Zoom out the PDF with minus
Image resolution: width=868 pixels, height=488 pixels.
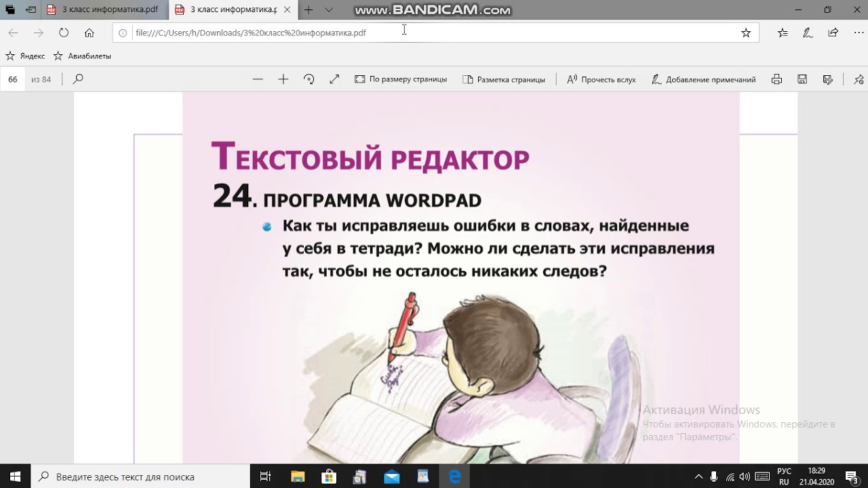[258, 79]
